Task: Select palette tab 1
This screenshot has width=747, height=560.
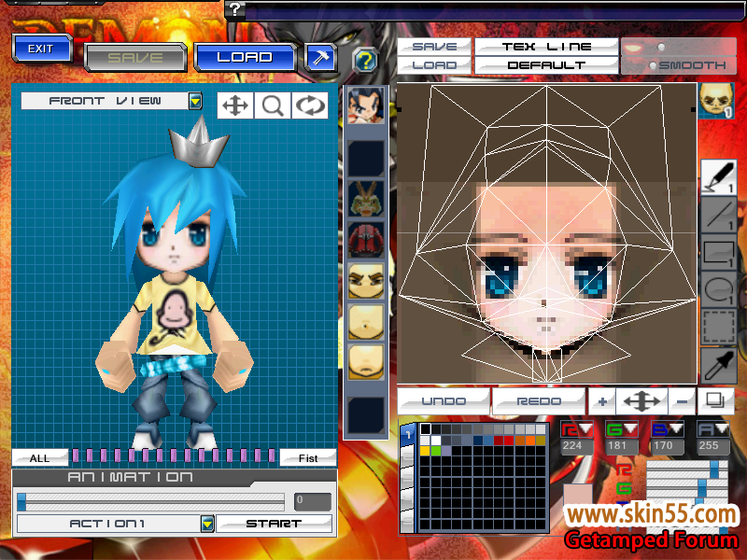Action: pyautogui.click(x=408, y=435)
